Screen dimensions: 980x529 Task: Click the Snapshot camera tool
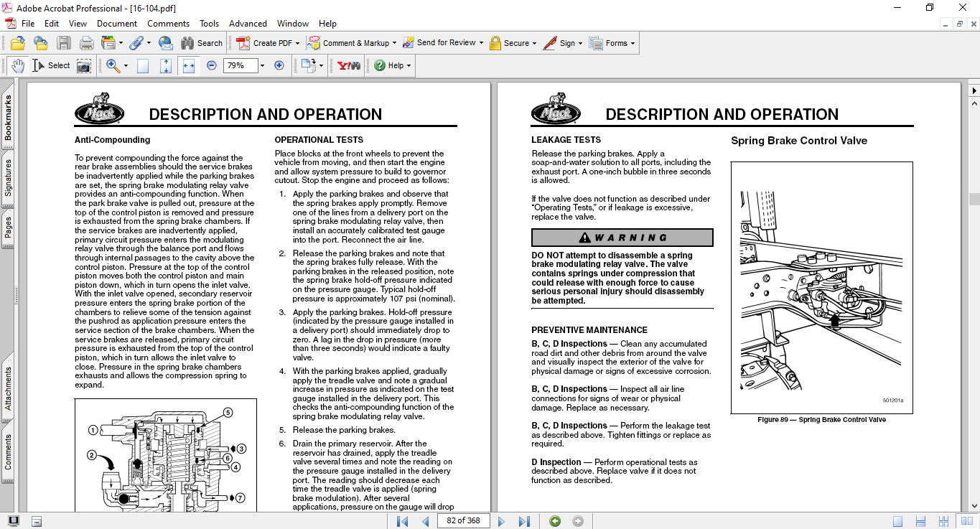click(84, 65)
